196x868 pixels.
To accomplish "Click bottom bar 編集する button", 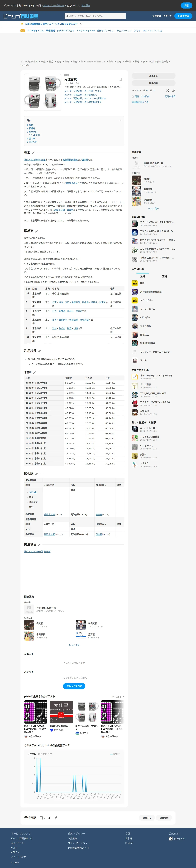I will pos(147,818).
